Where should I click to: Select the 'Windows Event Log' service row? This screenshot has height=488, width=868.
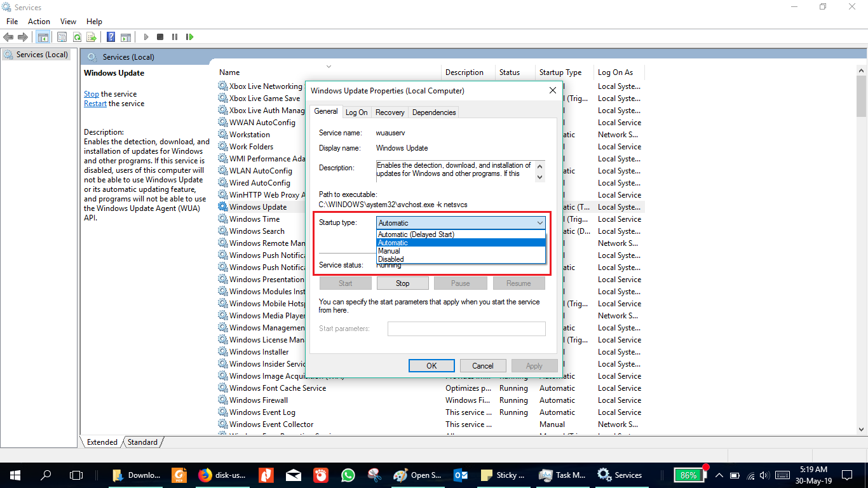(431, 412)
